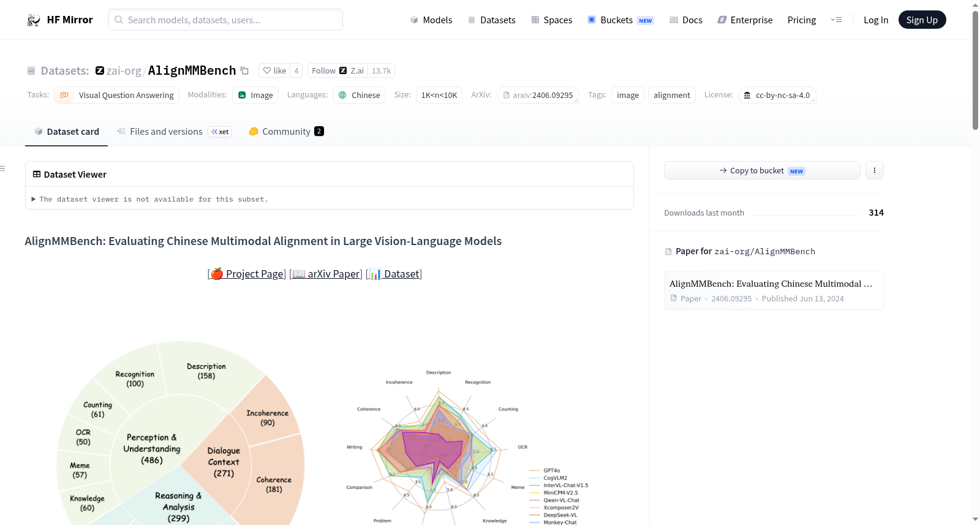This screenshot has width=980, height=525.
Task: Open the arXiv Paper link
Action: (326, 274)
